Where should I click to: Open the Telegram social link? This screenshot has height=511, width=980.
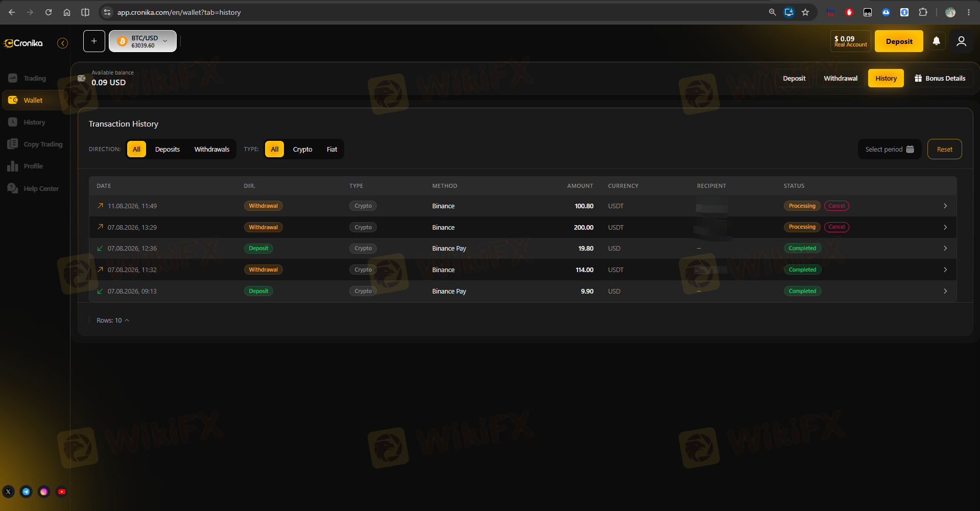click(26, 492)
